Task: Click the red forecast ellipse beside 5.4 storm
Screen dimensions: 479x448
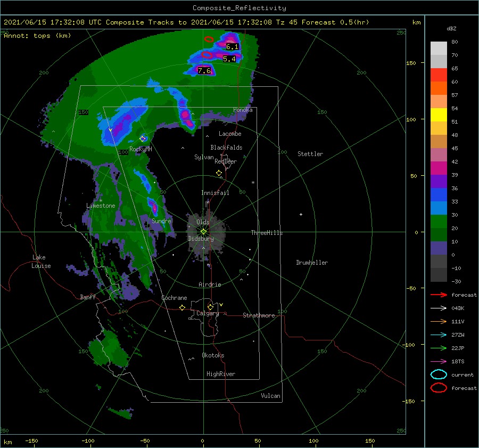Action: 207,55
